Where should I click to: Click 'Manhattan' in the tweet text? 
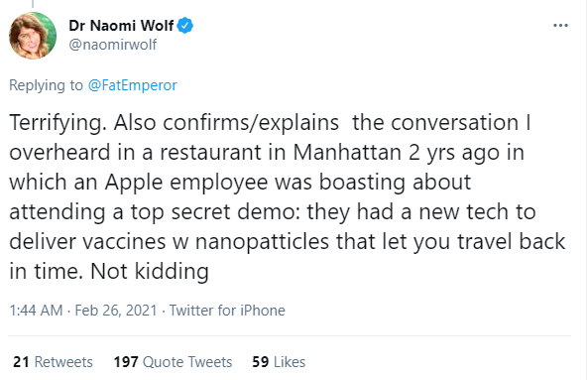[x=347, y=153]
